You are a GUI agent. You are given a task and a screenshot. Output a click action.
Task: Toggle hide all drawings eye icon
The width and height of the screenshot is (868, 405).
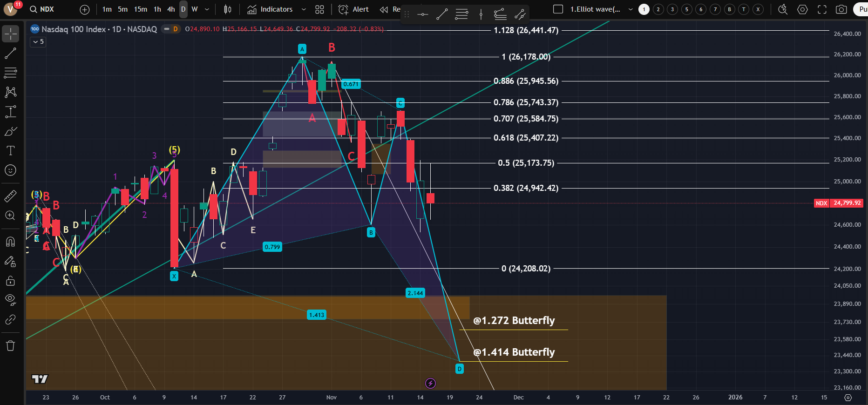coord(10,299)
